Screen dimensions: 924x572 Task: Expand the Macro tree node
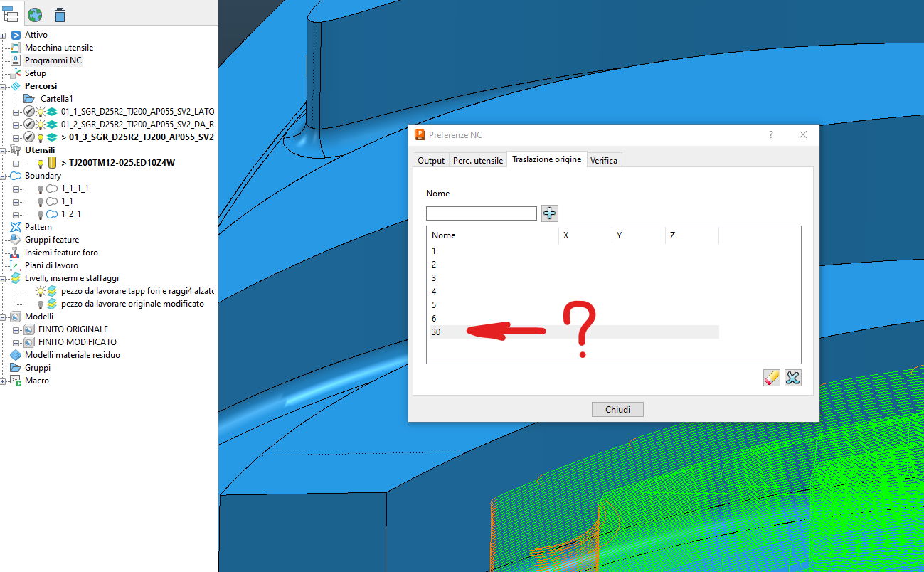[x=4, y=381]
